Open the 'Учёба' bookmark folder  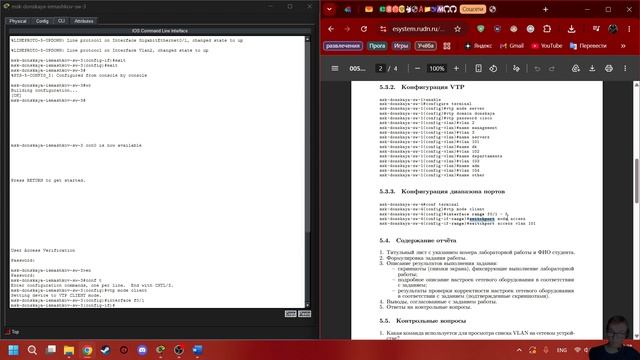pyautogui.click(x=426, y=46)
